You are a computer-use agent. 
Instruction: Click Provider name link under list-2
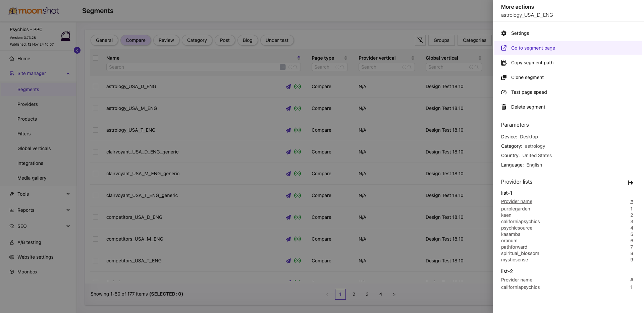(x=517, y=280)
